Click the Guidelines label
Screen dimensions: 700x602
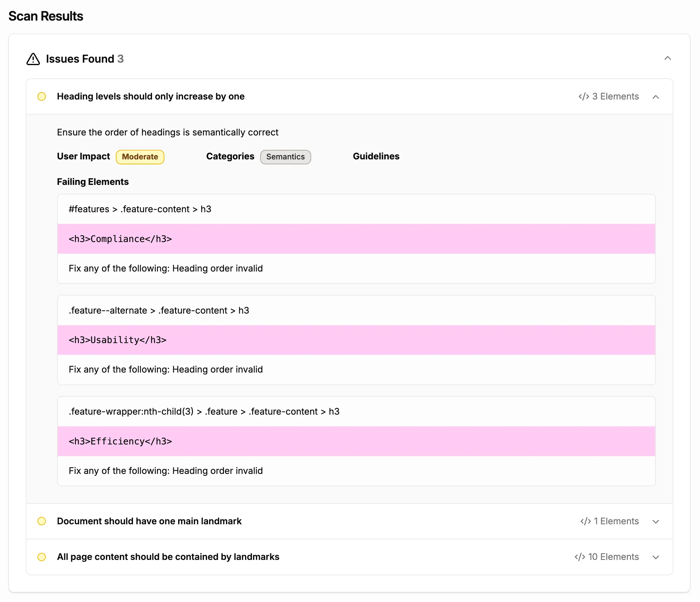(x=376, y=156)
